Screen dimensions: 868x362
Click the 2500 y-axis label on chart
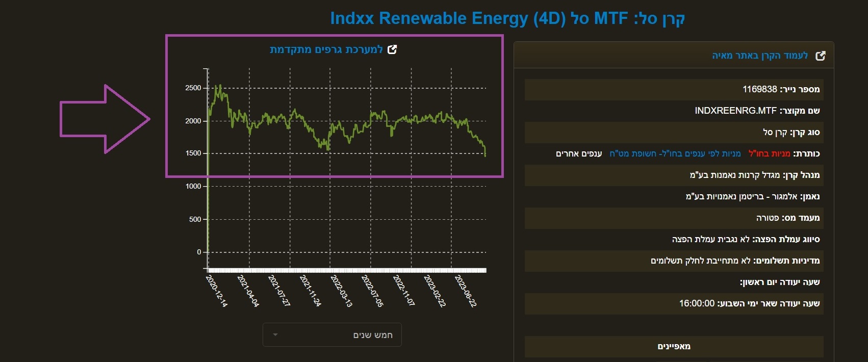(193, 88)
